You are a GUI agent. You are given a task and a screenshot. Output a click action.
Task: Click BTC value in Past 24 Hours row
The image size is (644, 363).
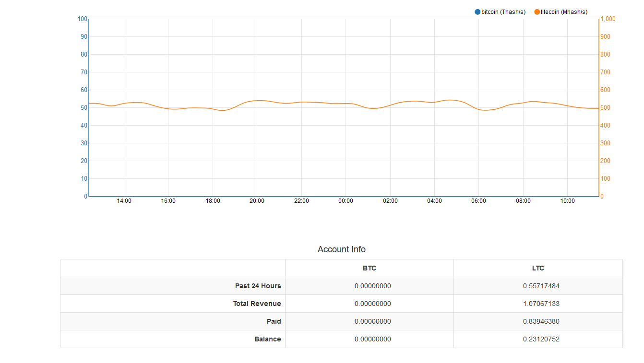(x=373, y=286)
